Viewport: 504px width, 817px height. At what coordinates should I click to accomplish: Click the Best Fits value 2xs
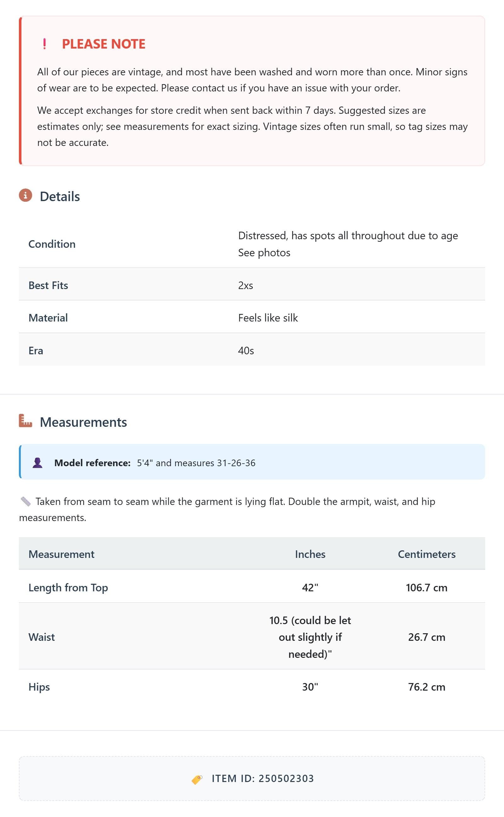pyautogui.click(x=246, y=285)
